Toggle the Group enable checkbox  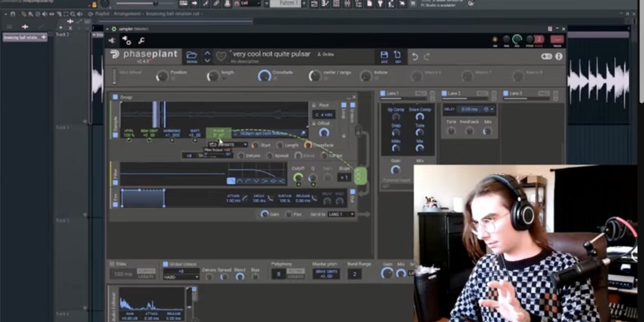click(115, 97)
